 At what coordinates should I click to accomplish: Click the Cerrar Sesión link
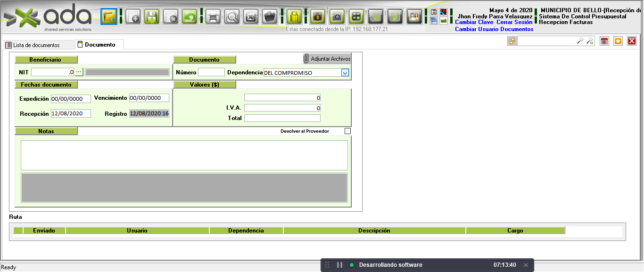(514, 22)
